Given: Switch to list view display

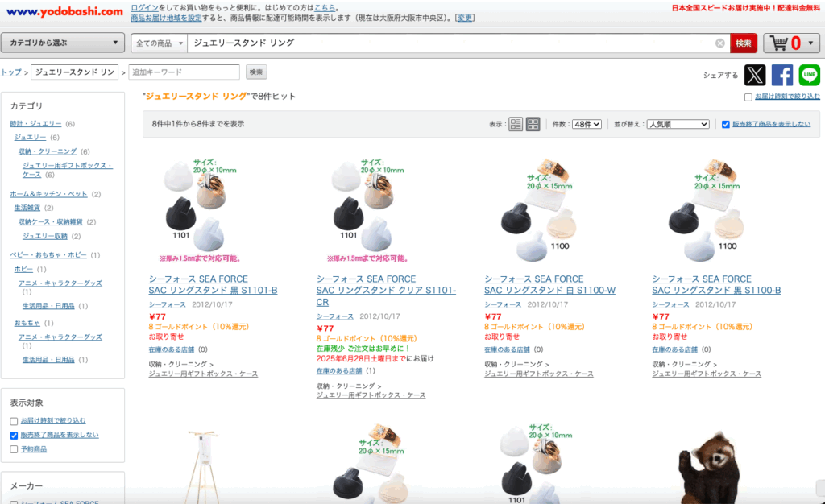Looking at the screenshot, I should click(516, 124).
